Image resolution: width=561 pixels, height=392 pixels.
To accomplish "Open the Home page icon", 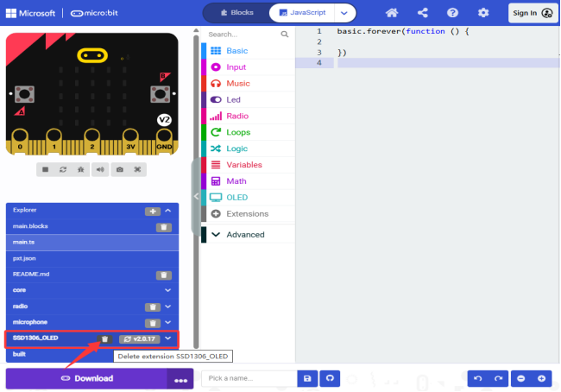I will click(392, 13).
